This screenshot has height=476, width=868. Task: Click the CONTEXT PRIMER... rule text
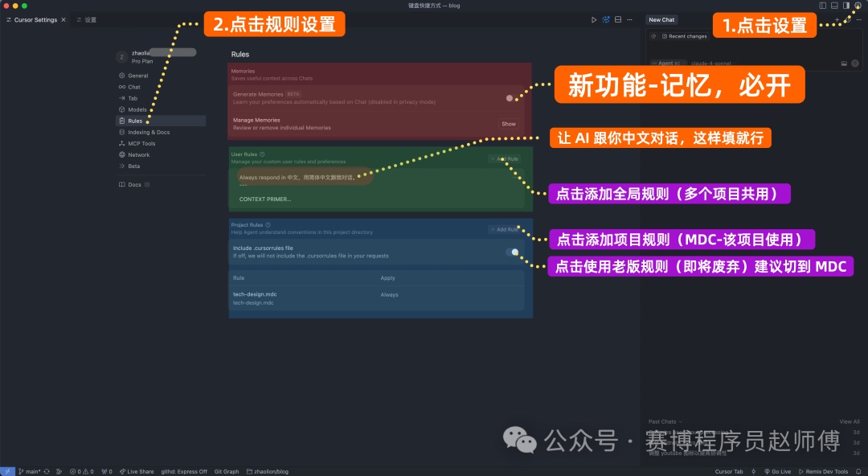coord(265,199)
